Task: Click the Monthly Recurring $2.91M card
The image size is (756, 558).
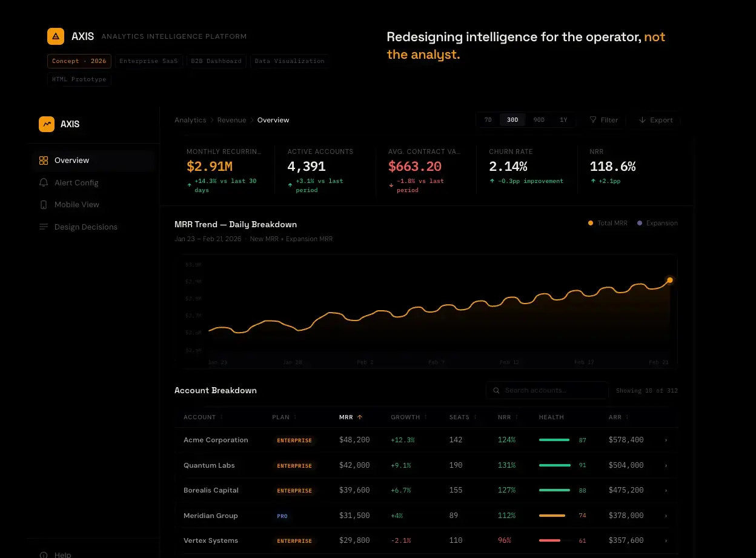Action: (224, 170)
